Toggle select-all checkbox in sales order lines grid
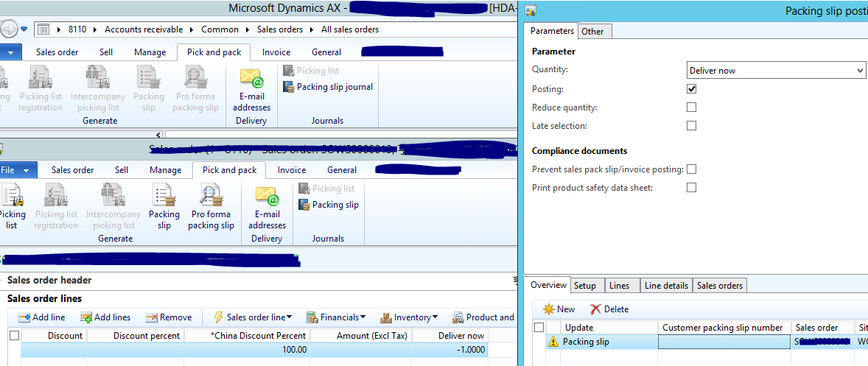This screenshot has width=868, height=366. click(15, 336)
